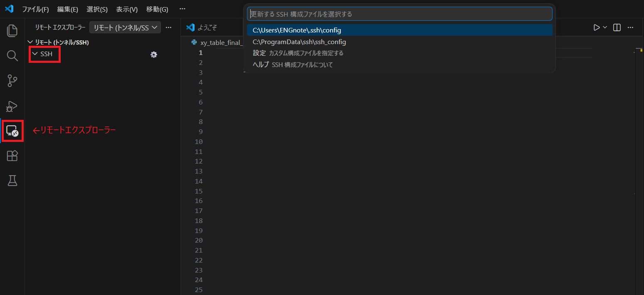Screen dimensions: 644x295
Task: Open the Explorer view in activity bar
Action: coord(12,30)
